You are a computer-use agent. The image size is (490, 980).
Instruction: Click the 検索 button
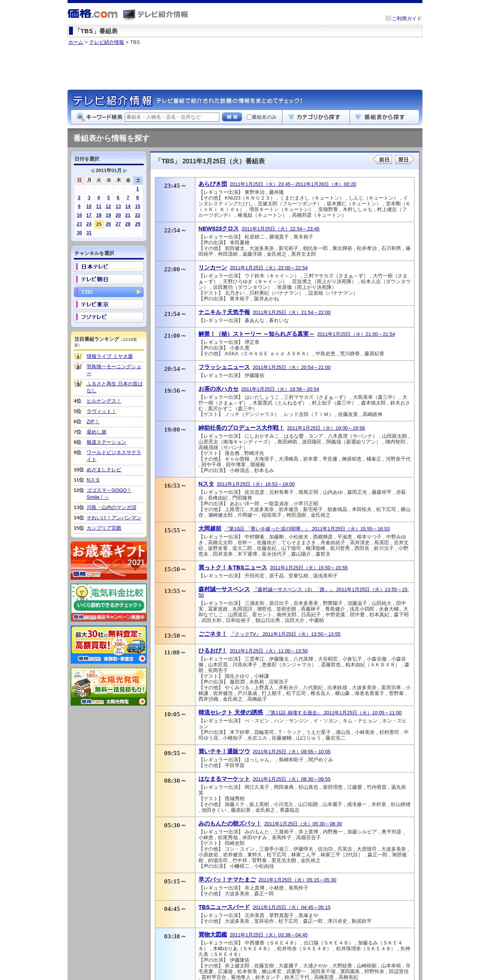click(x=232, y=117)
